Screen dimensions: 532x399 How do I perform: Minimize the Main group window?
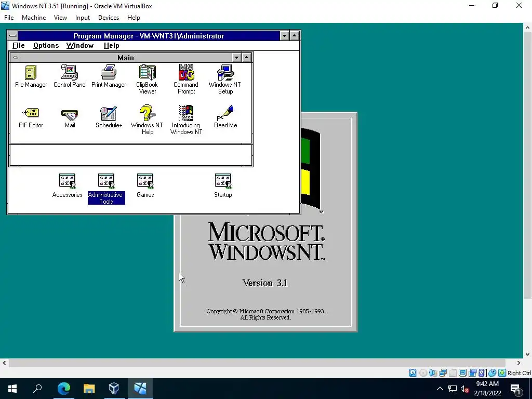click(236, 58)
